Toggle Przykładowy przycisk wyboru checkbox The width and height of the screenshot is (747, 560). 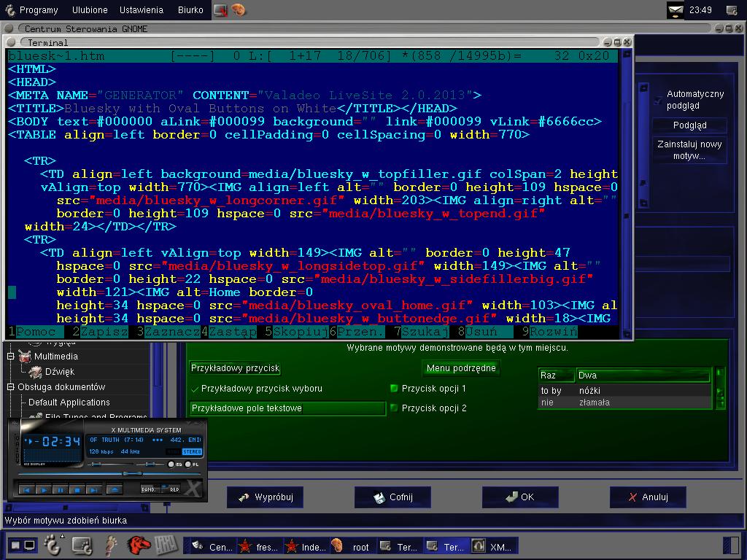194,389
